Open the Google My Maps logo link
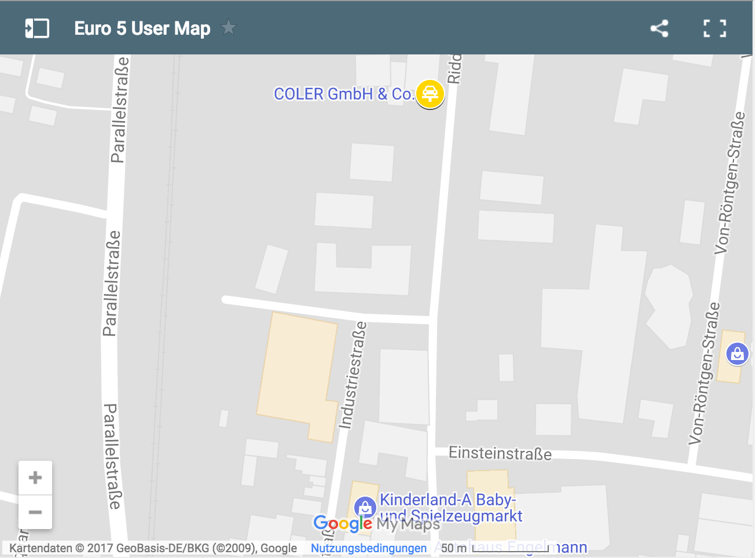The height and width of the screenshot is (558, 756). point(377,524)
